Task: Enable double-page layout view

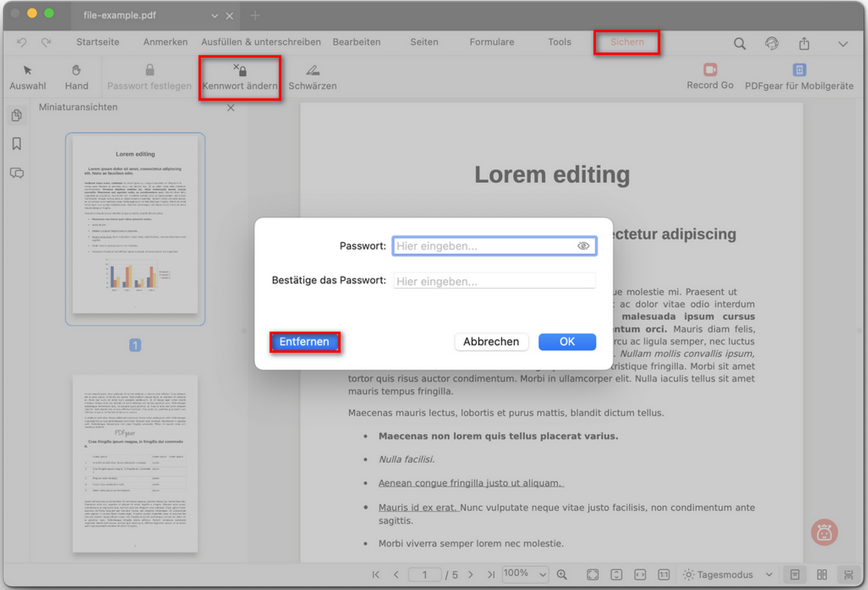Action: click(x=821, y=575)
